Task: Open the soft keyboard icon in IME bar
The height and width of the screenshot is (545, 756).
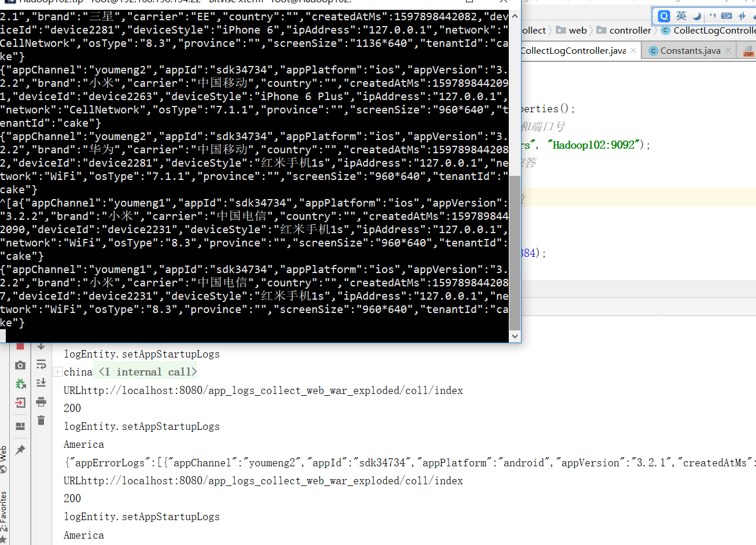Action: (726, 16)
